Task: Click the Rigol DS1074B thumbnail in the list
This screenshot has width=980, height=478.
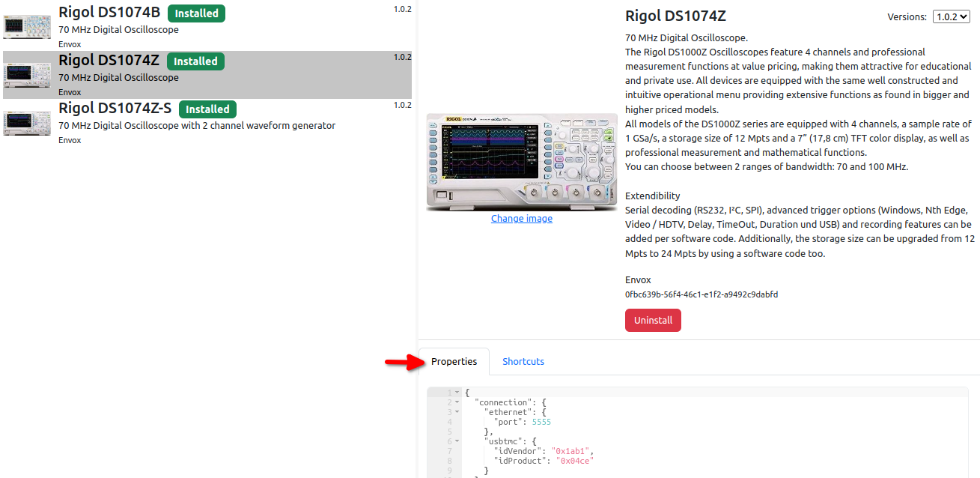Action: pyautogui.click(x=27, y=26)
